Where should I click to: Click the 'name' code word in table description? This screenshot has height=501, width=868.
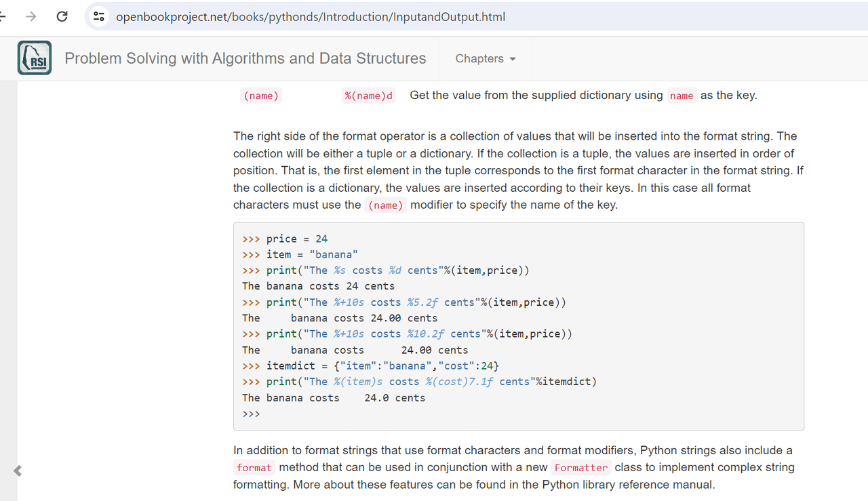681,96
